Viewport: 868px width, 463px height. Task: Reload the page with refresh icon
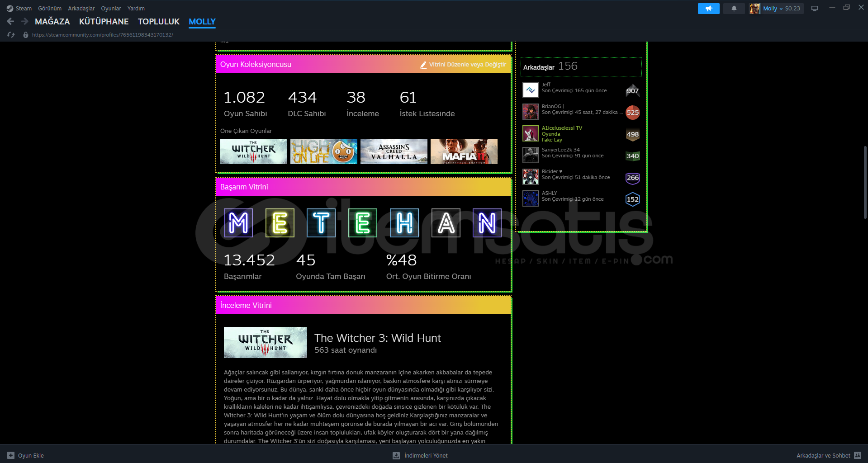(11, 35)
